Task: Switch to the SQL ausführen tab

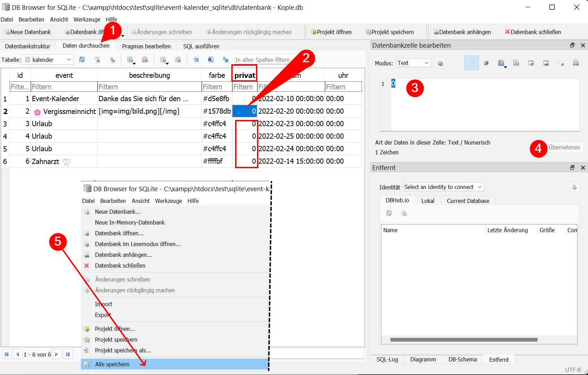Action: [201, 46]
